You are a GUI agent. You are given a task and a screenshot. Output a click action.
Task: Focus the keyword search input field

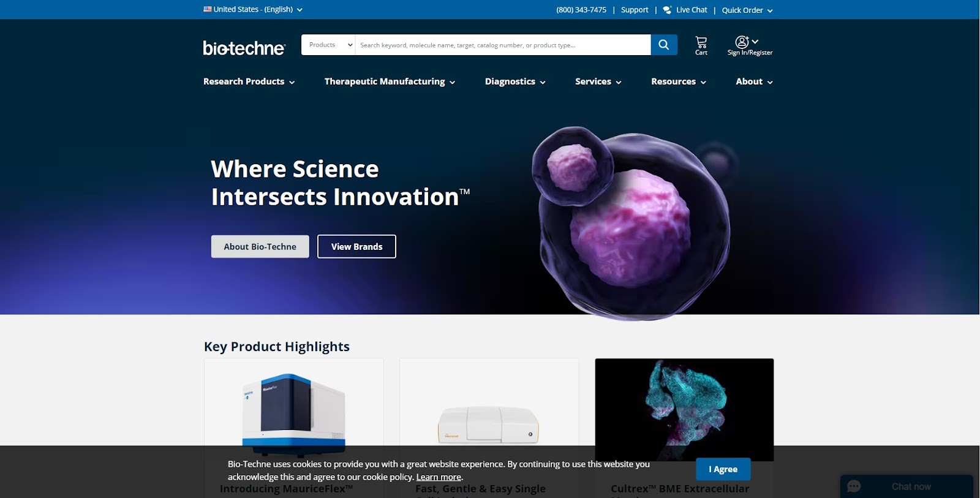[503, 45]
